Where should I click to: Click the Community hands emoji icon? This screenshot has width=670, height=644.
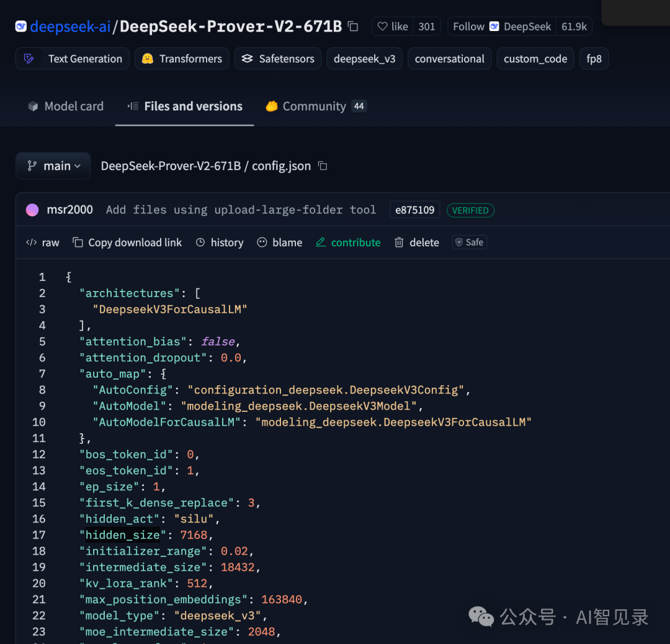[271, 106]
